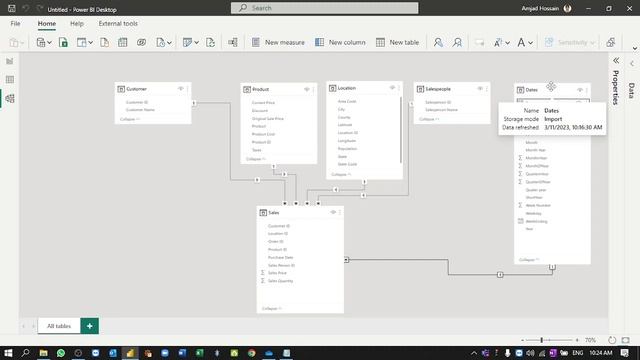Screen dimensions: 640x360
Task: Open the Language setting icon
Action: click(x=498, y=42)
